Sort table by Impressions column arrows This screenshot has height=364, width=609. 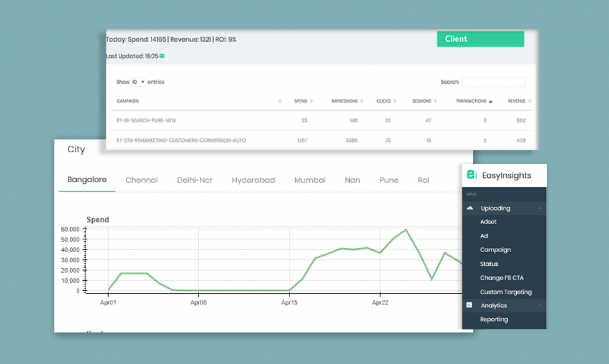coord(362,101)
